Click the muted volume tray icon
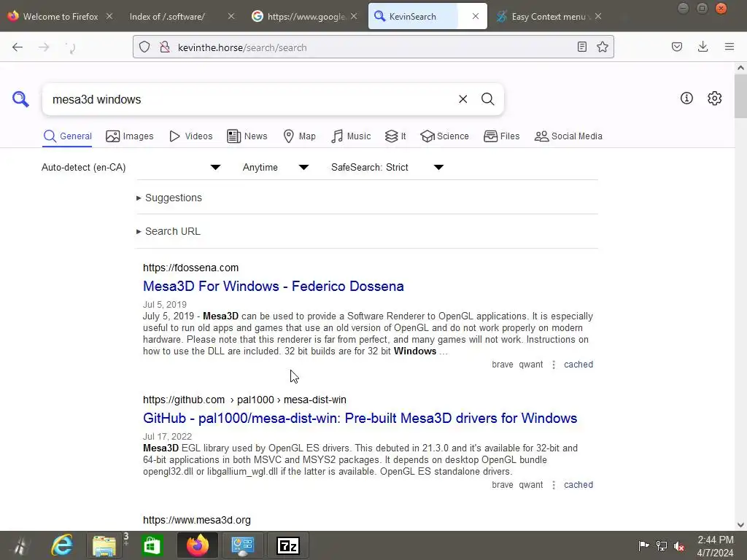Image resolution: width=747 pixels, height=560 pixels. coord(679,545)
